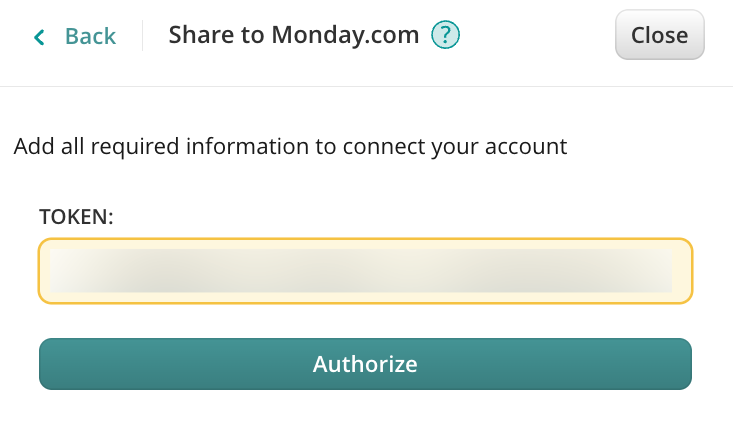Click the blurred token value
Image resolution: width=733 pixels, height=437 pixels.
click(360, 271)
